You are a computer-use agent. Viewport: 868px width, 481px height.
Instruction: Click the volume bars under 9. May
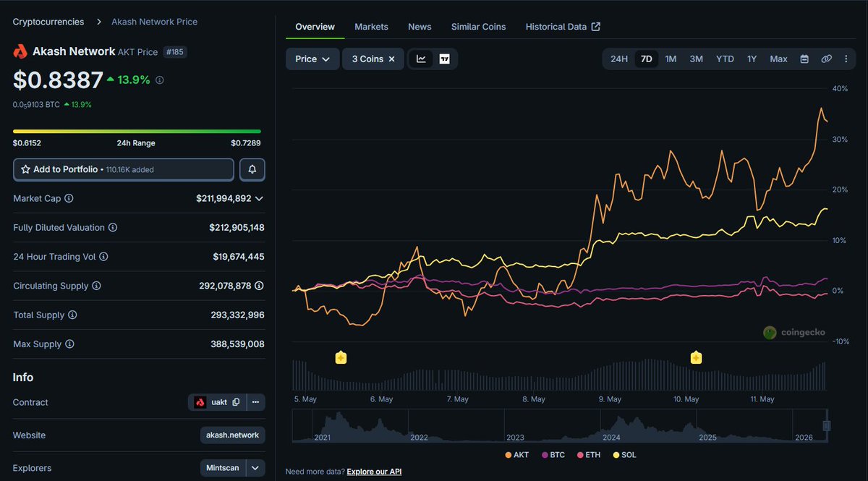click(610, 376)
